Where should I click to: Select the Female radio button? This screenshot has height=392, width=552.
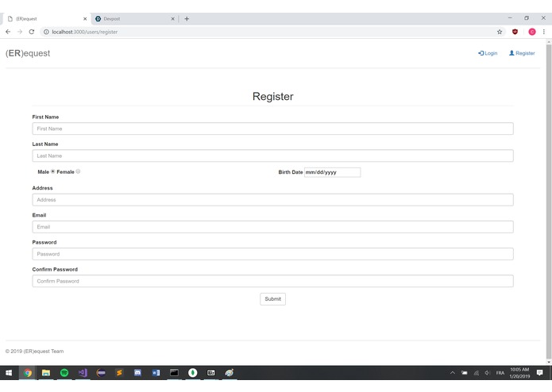tap(78, 171)
